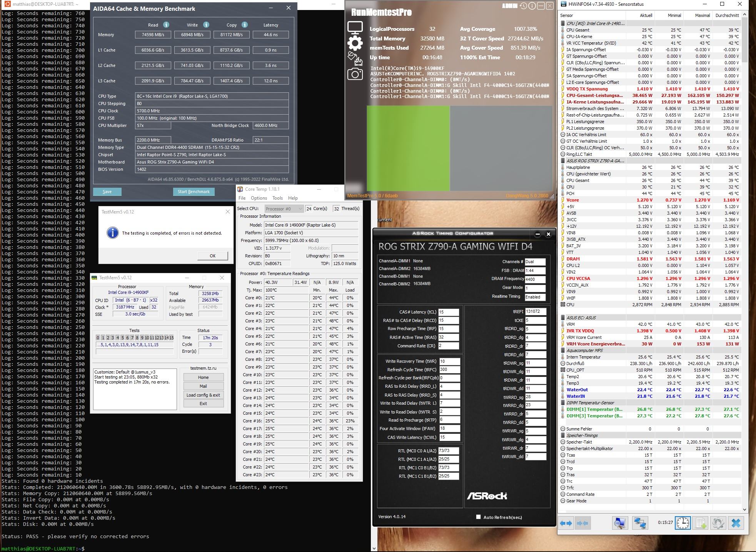756x552 pixels.
Task: Click the HWiNFO logging sheet icon
Action: [701, 523]
